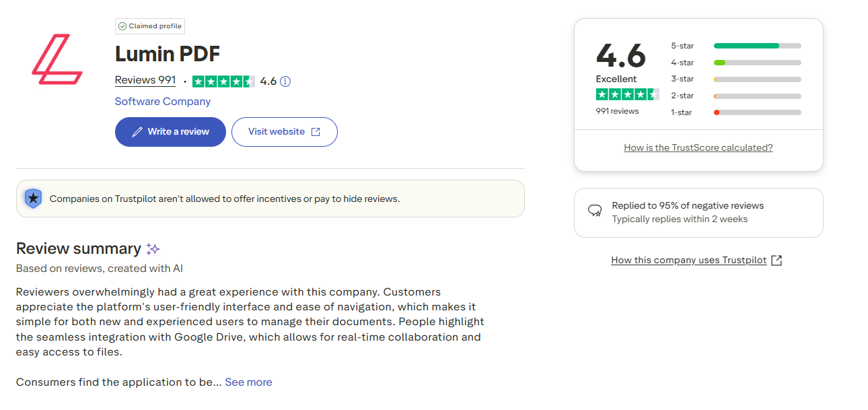Click the info icon beside the 4.6 rating
868x410 pixels.
tap(285, 81)
